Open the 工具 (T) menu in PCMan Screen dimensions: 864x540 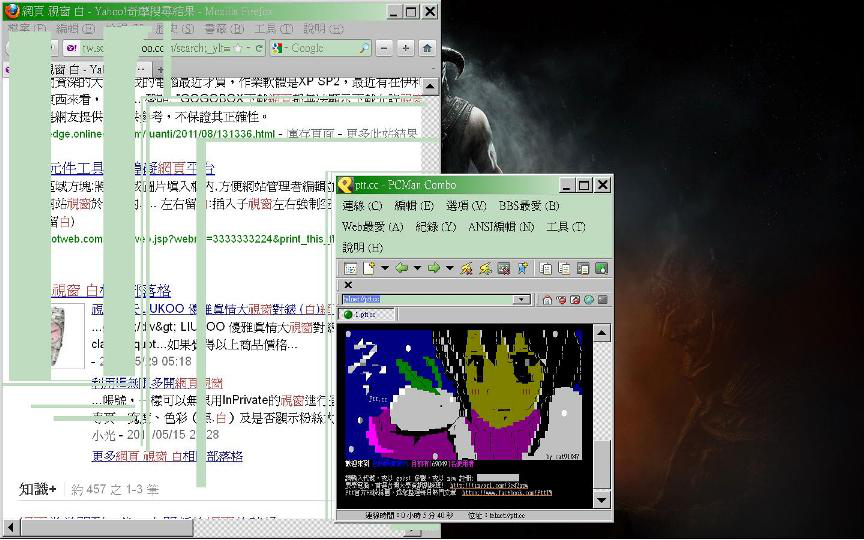tap(565, 227)
